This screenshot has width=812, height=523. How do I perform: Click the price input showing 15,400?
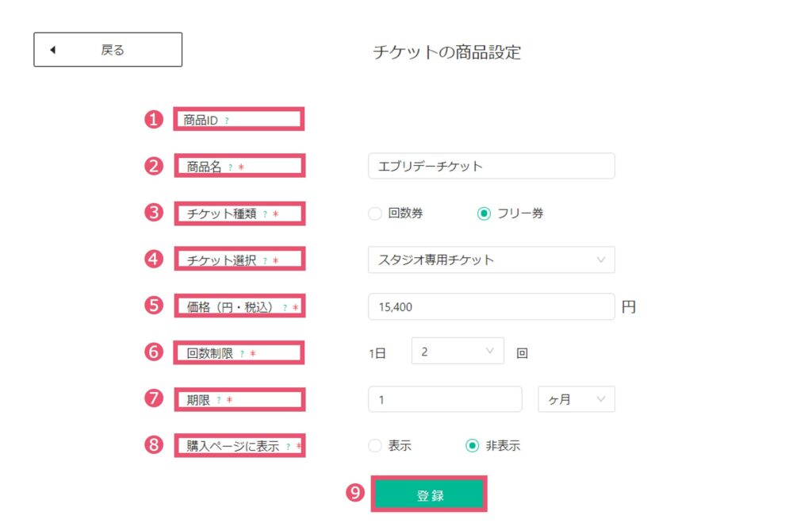492,306
